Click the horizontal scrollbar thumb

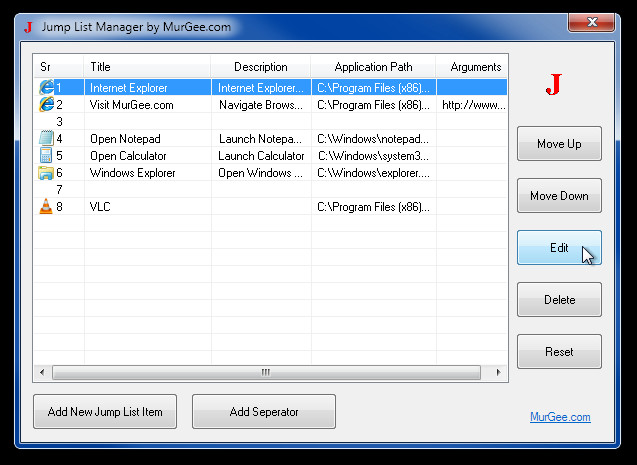[266, 372]
